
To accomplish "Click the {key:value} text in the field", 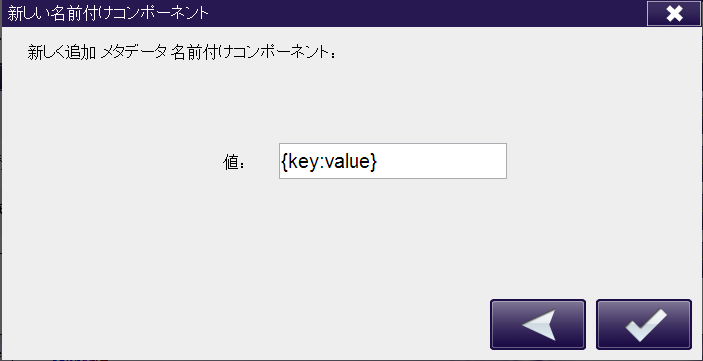I will click(329, 161).
